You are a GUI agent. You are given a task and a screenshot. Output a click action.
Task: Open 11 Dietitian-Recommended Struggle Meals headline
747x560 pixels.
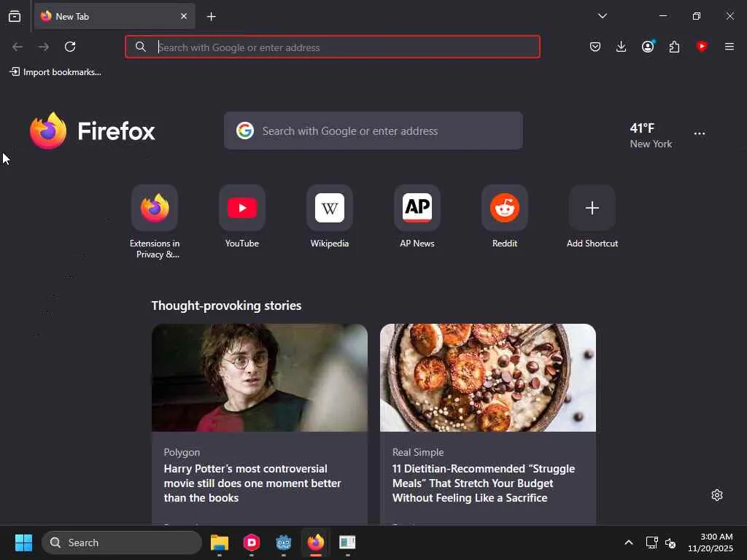tap(484, 483)
